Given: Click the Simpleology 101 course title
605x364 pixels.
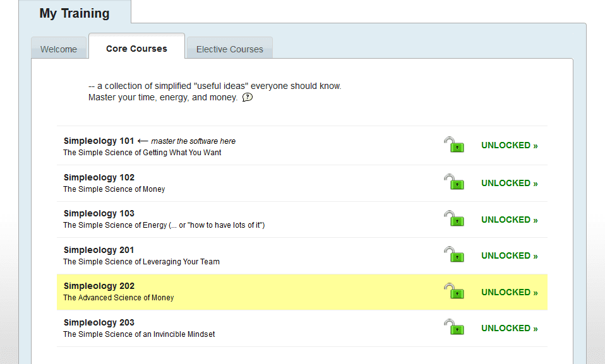Looking at the screenshot, I should coord(99,141).
